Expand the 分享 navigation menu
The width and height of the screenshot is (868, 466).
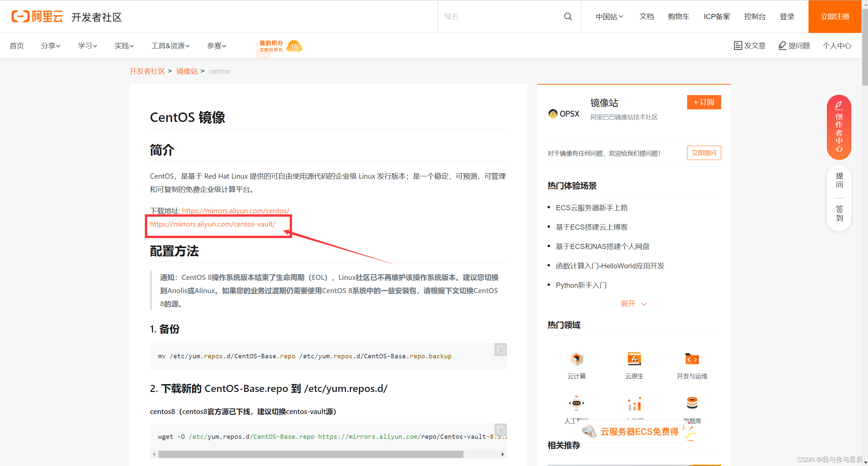50,46
